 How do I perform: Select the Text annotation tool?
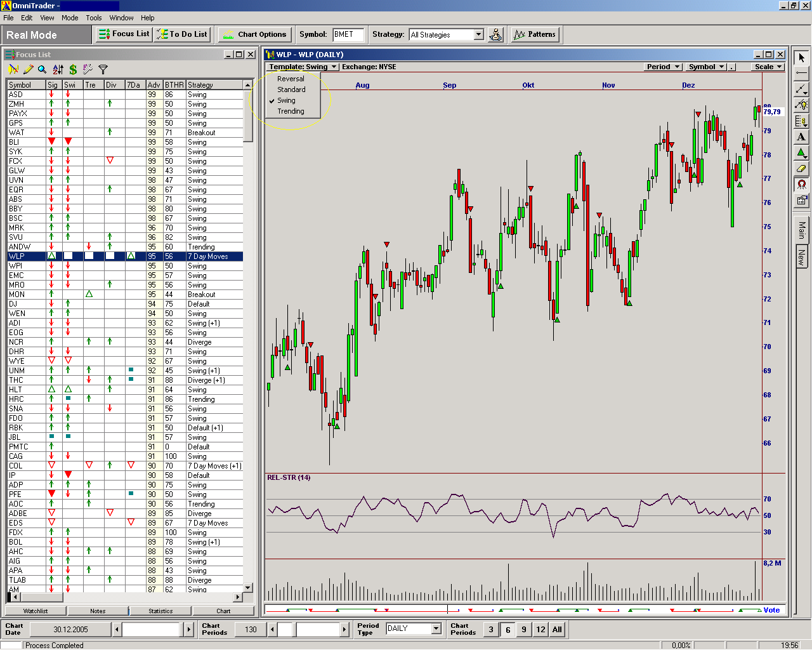801,136
